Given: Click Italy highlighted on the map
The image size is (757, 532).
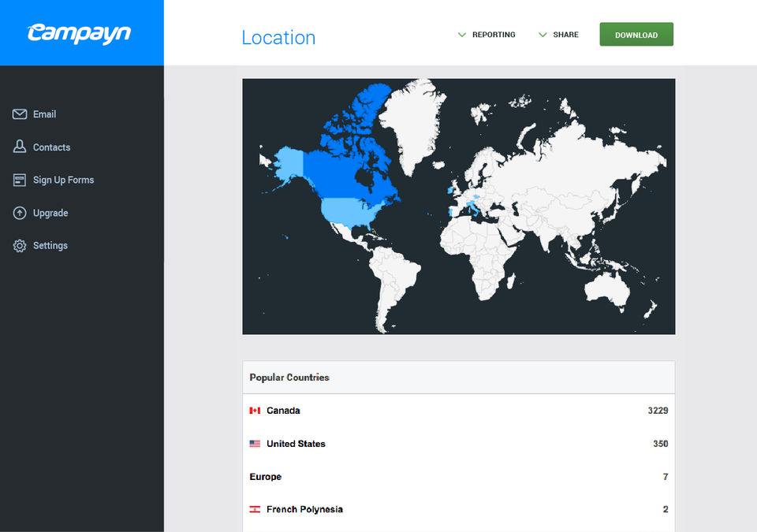Looking at the screenshot, I should coord(474,207).
